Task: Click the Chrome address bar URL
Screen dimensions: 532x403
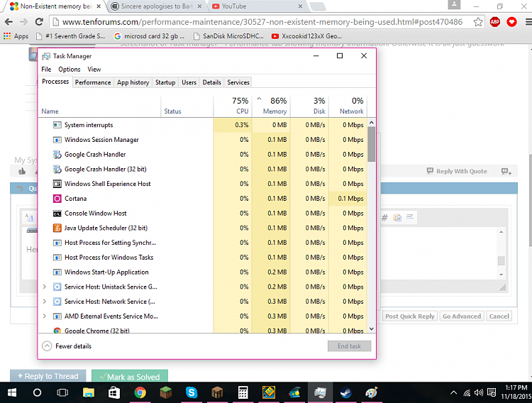Action: pos(262,22)
